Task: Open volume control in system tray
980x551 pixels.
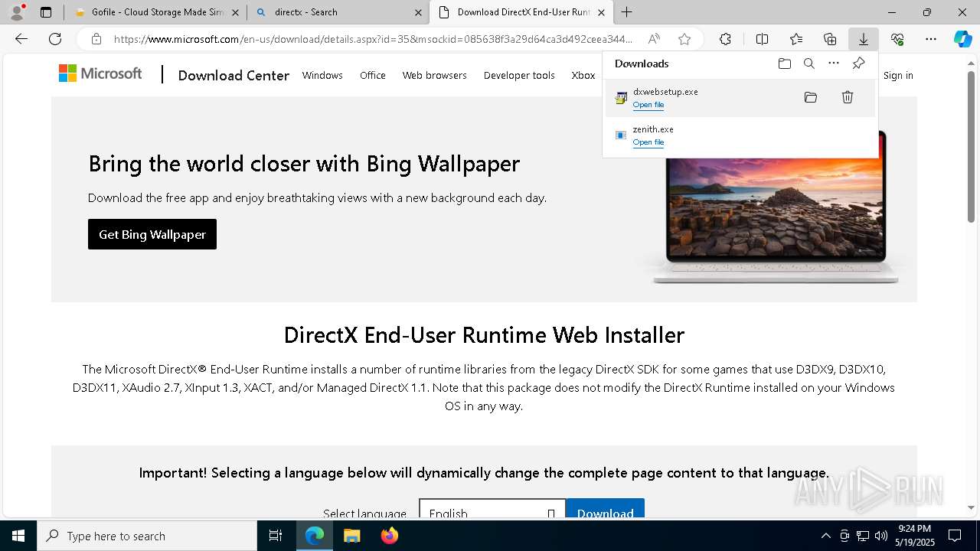Action: pos(881,536)
